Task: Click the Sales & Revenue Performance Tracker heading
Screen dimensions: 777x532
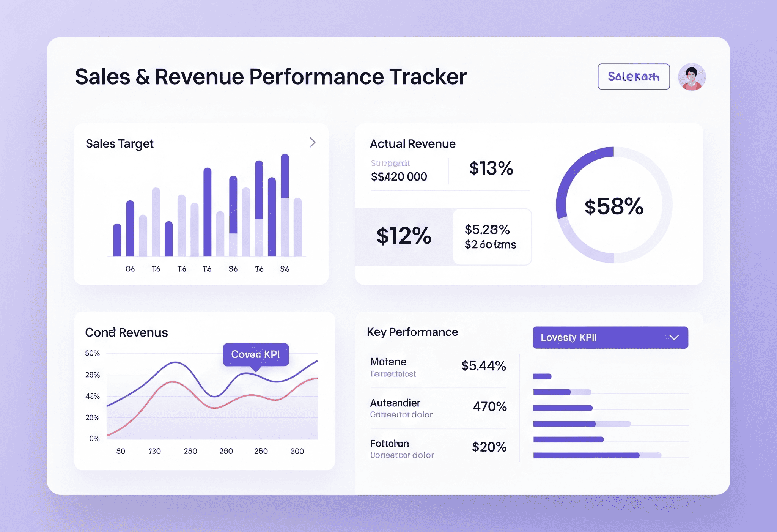Action: coord(271,77)
